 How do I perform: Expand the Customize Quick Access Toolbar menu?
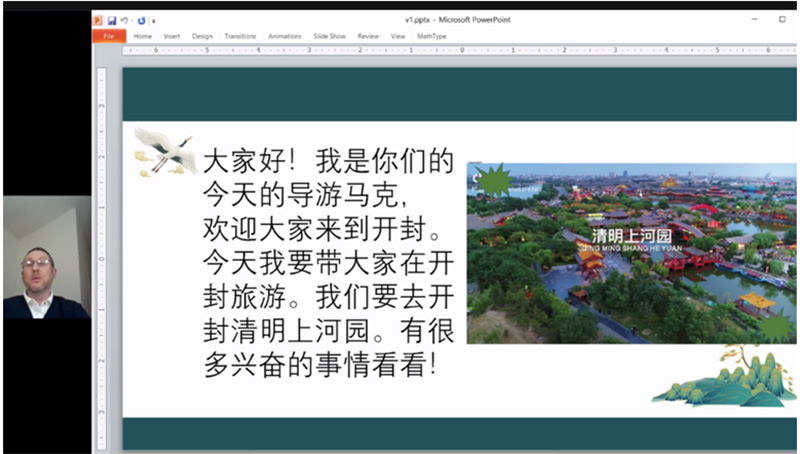click(x=153, y=20)
